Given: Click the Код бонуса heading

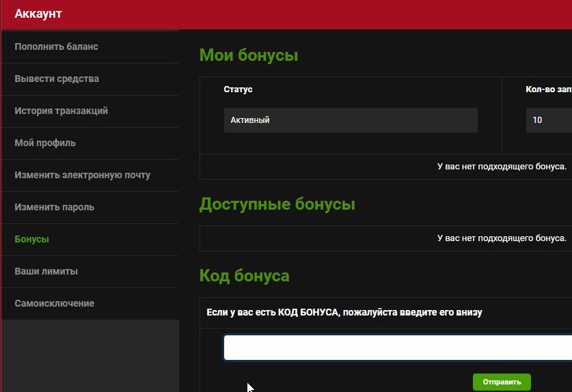Looking at the screenshot, I should [244, 276].
